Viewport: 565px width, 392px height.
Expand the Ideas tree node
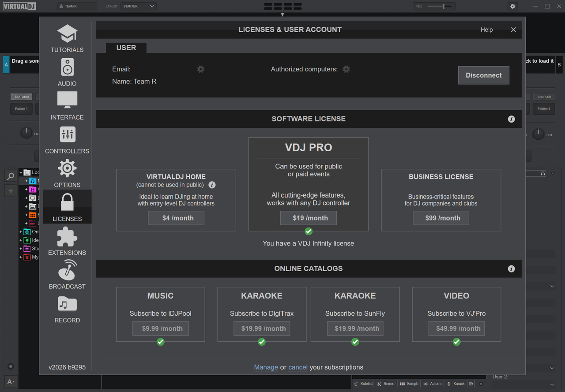pyautogui.click(x=21, y=240)
